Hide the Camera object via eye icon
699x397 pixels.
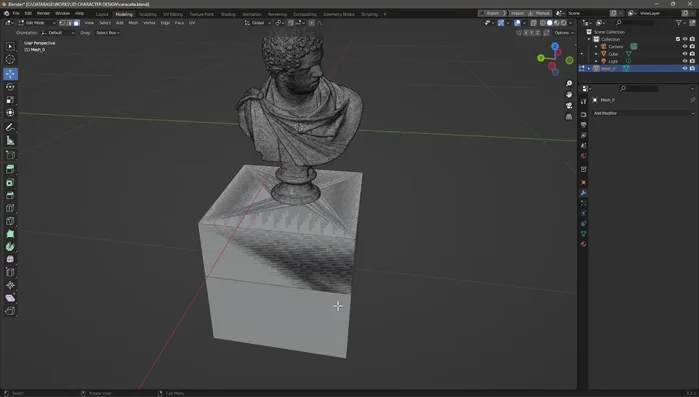pyautogui.click(x=685, y=46)
